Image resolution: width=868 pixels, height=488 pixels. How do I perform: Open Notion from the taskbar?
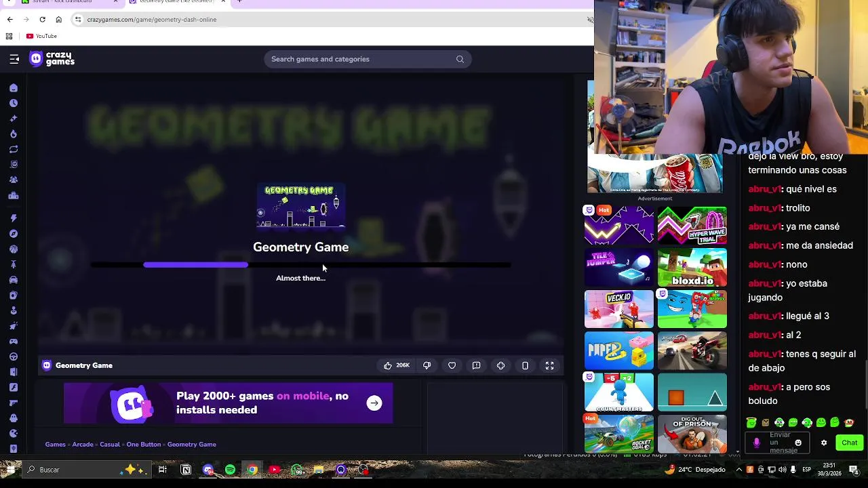coord(186,470)
